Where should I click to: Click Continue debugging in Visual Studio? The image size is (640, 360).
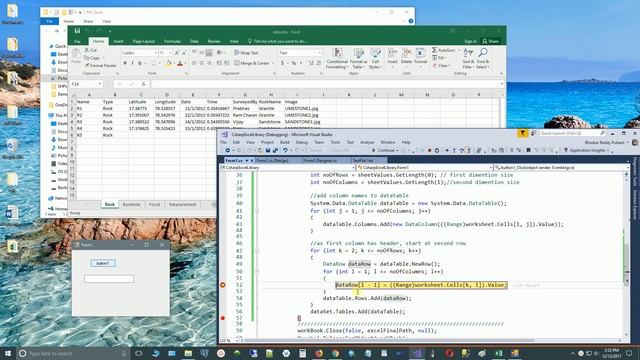(x=383, y=151)
